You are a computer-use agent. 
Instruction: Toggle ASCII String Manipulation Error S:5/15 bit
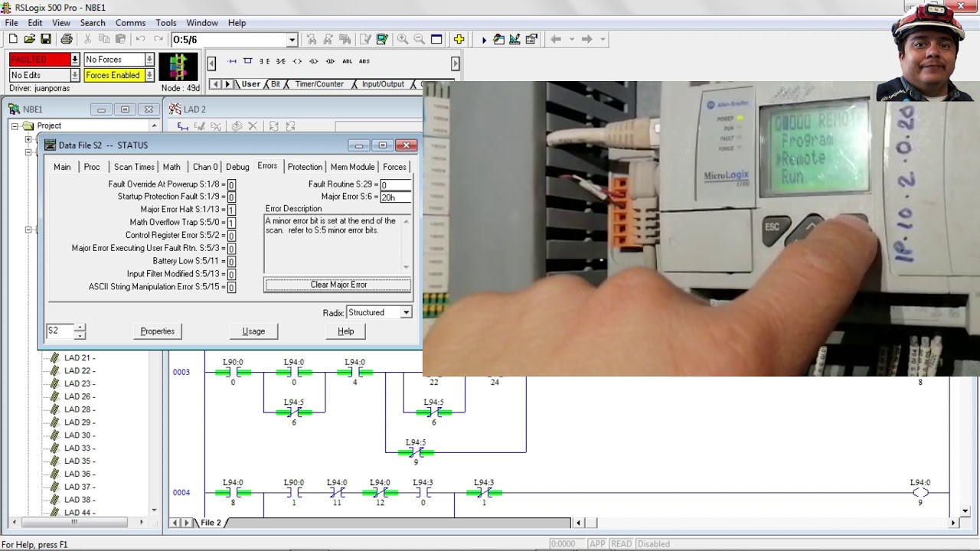click(231, 288)
